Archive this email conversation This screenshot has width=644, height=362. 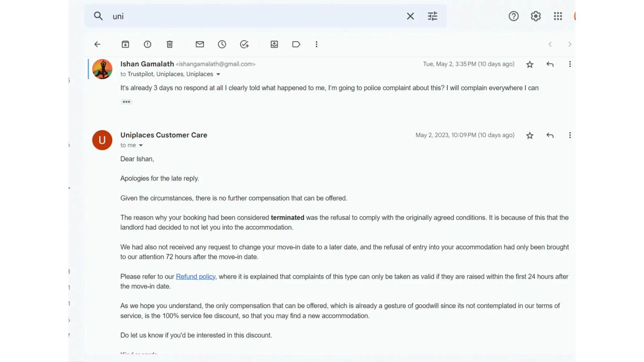[x=125, y=44]
